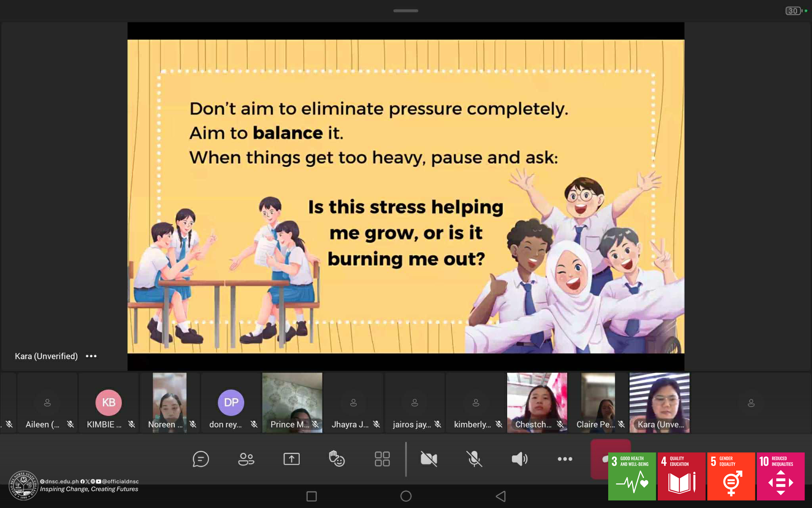Screen dimensions: 812x508
Task: Toggle the speaker audio icon
Action: (519, 459)
